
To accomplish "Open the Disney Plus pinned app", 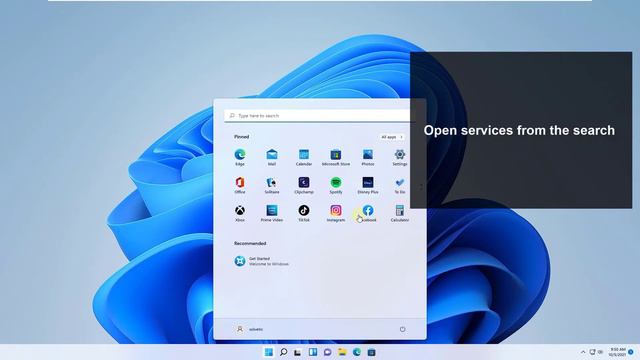I will pos(368,185).
